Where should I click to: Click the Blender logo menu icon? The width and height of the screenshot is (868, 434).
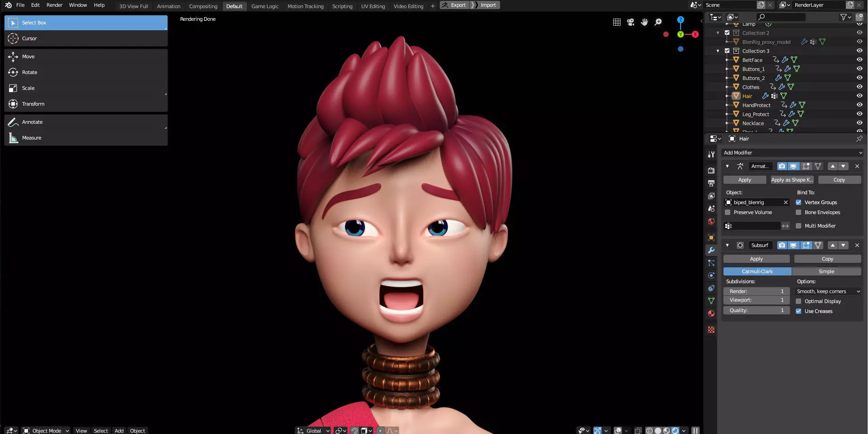point(8,5)
